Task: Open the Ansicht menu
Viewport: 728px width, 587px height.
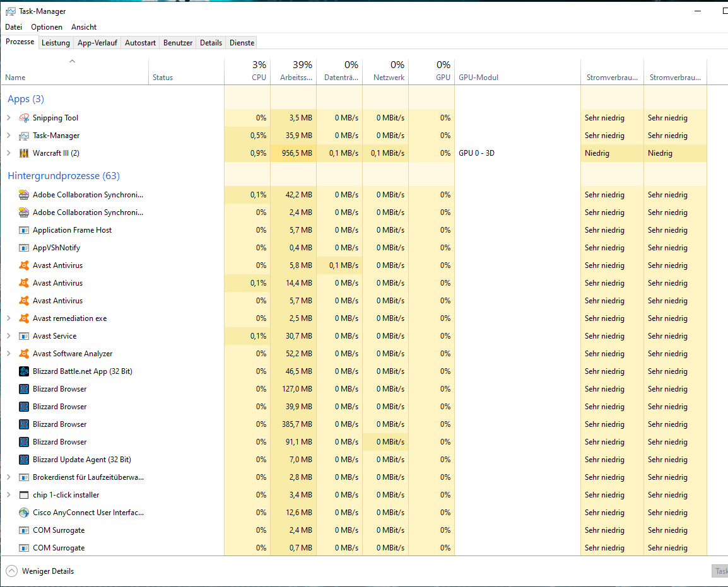Action: pos(83,27)
